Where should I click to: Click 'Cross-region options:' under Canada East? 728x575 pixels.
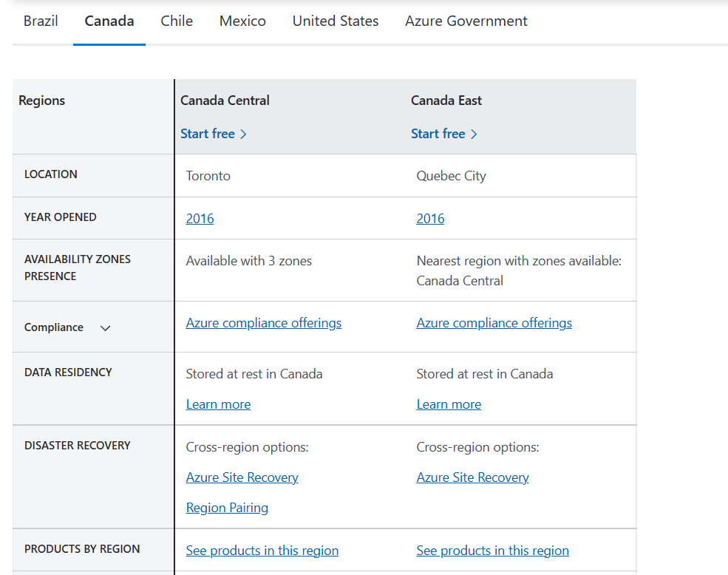tap(477, 447)
